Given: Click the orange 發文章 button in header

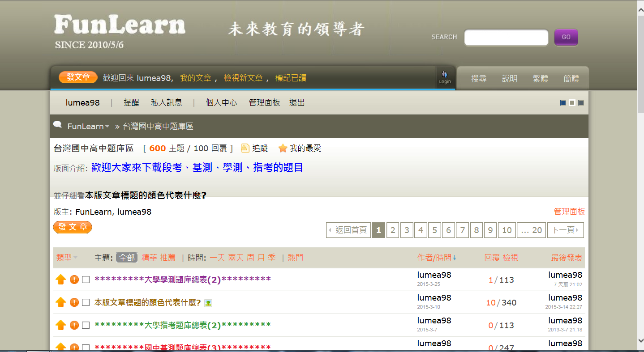Looking at the screenshot, I should pos(78,77).
